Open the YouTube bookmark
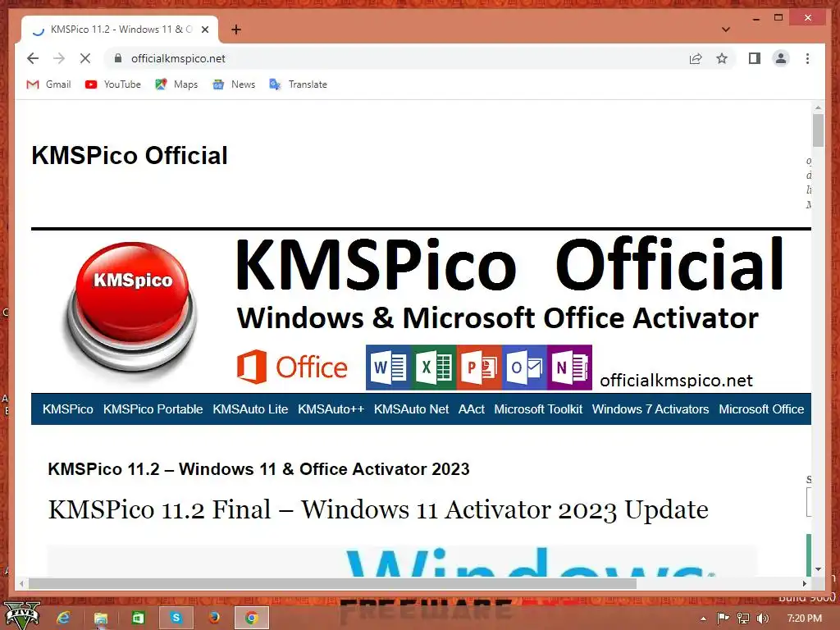Viewport: 840px width, 630px height. click(x=113, y=84)
